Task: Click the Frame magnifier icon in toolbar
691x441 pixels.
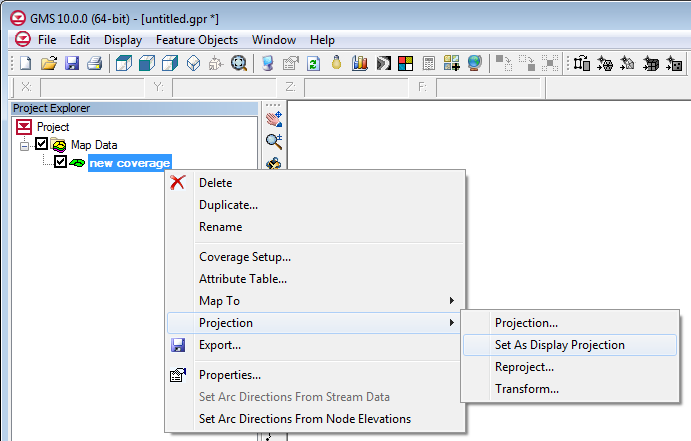Action: pos(238,63)
